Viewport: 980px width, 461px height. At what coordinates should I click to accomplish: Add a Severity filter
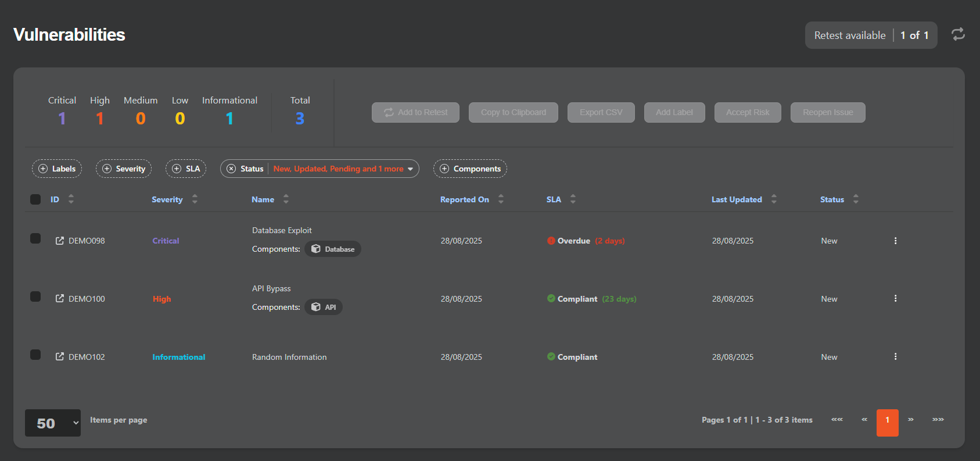pyautogui.click(x=124, y=169)
